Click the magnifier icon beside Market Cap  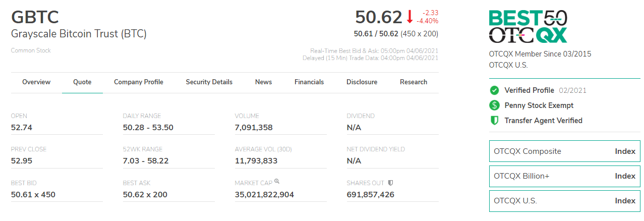coord(277,182)
